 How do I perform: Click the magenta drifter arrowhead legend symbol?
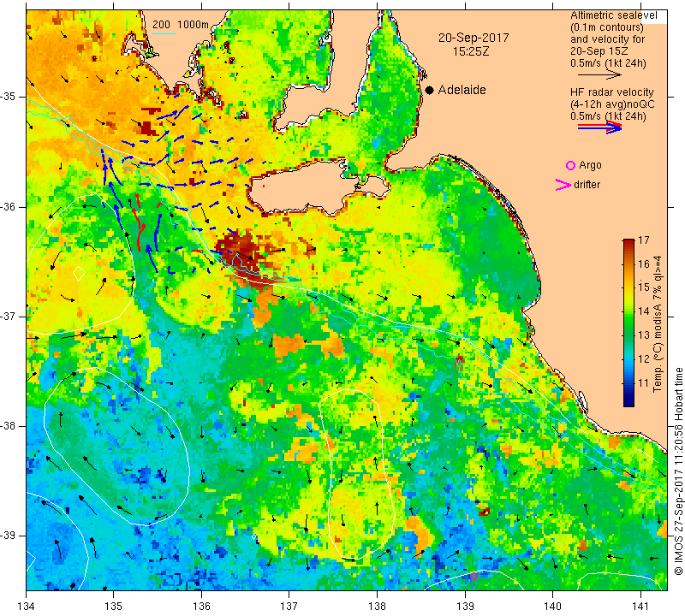click(x=563, y=185)
